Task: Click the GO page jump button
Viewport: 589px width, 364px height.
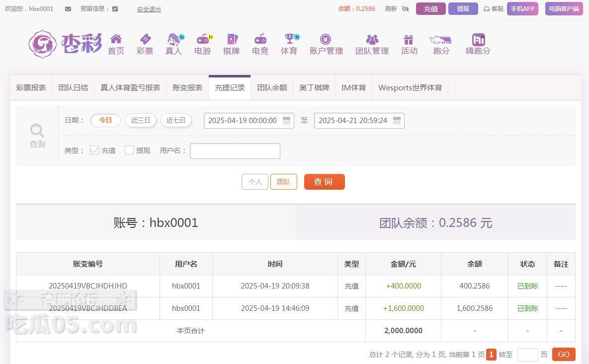Action: (563, 354)
